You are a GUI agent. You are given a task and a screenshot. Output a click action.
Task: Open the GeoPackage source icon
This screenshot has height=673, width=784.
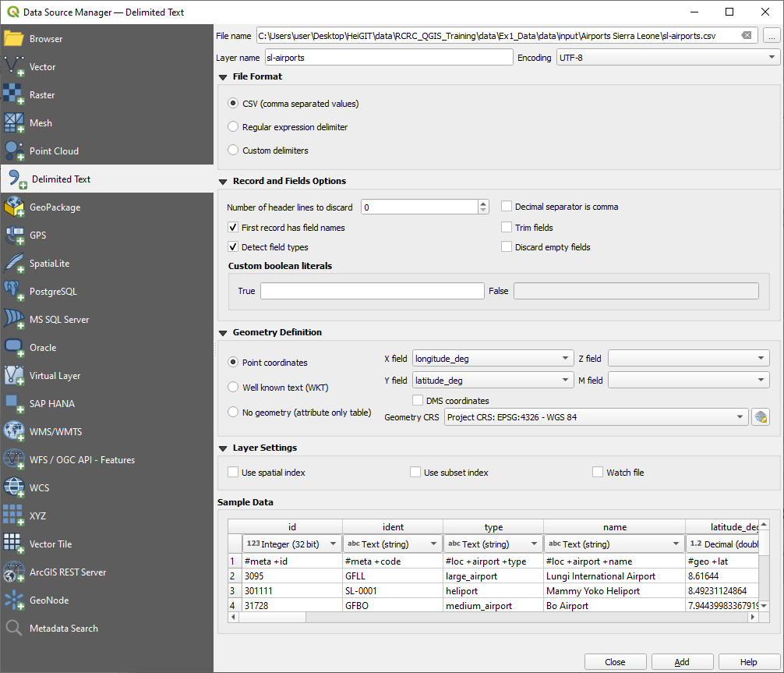pyautogui.click(x=14, y=207)
